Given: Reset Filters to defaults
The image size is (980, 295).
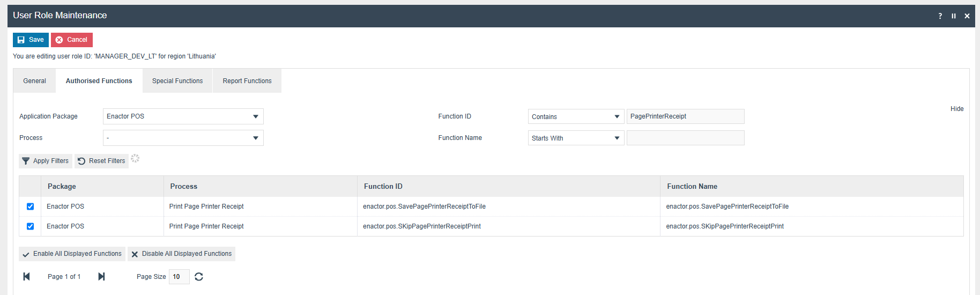Looking at the screenshot, I should click(101, 161).
